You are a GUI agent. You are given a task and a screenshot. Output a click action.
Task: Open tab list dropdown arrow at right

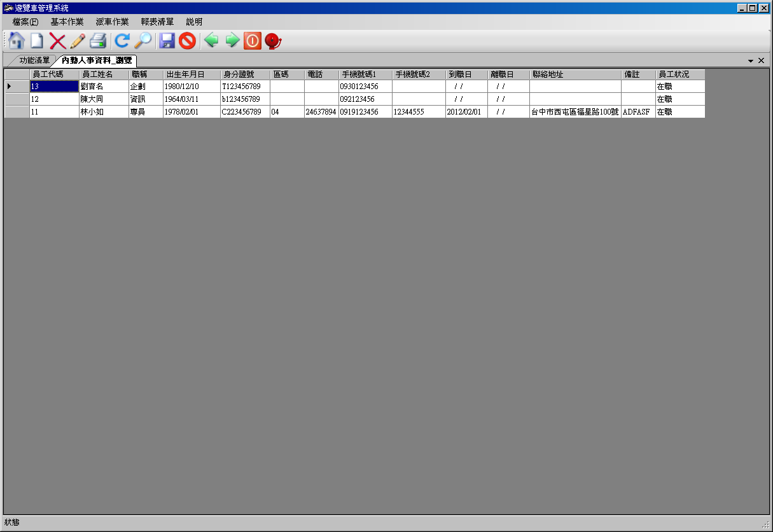click(x=751, y=60)
